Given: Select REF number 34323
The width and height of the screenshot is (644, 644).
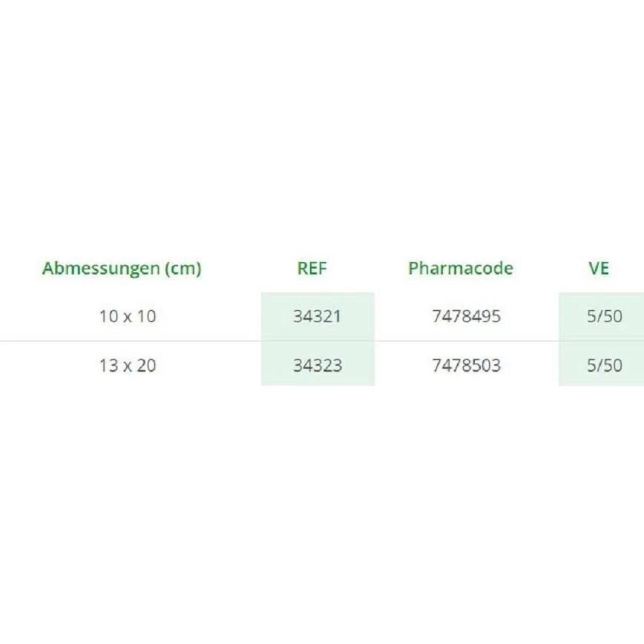Looking at the screenshot, I should coord(317,366).
